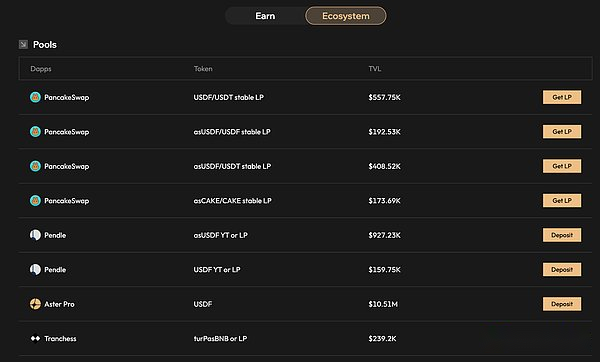Viewport: 600px width, 362px height.
Task: Get LP for USDF/USDT stable LP
Action: click(562, 97)
